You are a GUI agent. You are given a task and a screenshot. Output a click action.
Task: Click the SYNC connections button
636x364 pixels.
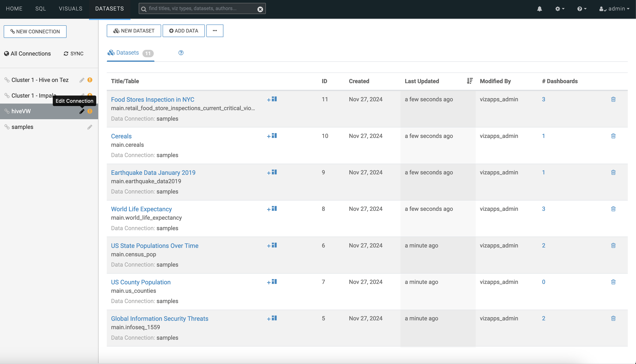[74, 54]
